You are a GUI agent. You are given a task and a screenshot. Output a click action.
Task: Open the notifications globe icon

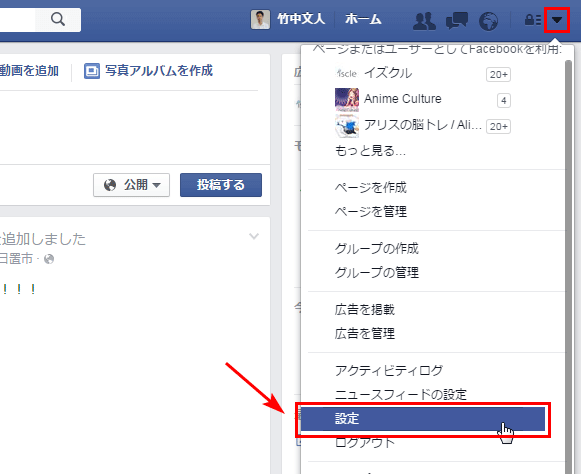pyautogui.click(x=488, y=21)
